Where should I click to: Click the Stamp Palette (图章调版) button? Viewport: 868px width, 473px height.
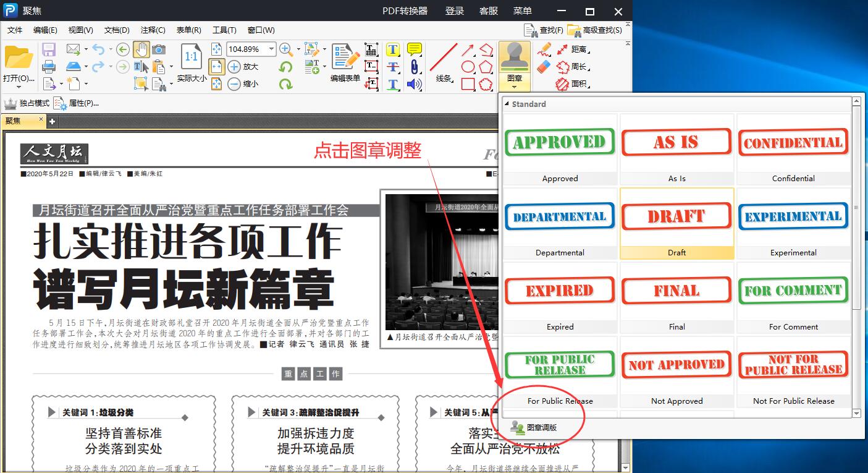pos(534,427)
